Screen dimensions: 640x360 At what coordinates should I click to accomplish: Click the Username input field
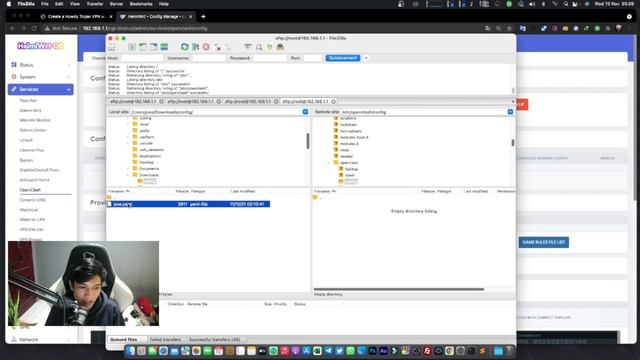208,58
